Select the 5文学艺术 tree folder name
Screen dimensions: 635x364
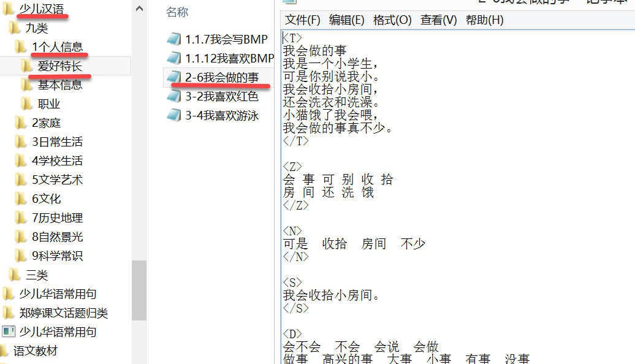[x=57, y=180]
